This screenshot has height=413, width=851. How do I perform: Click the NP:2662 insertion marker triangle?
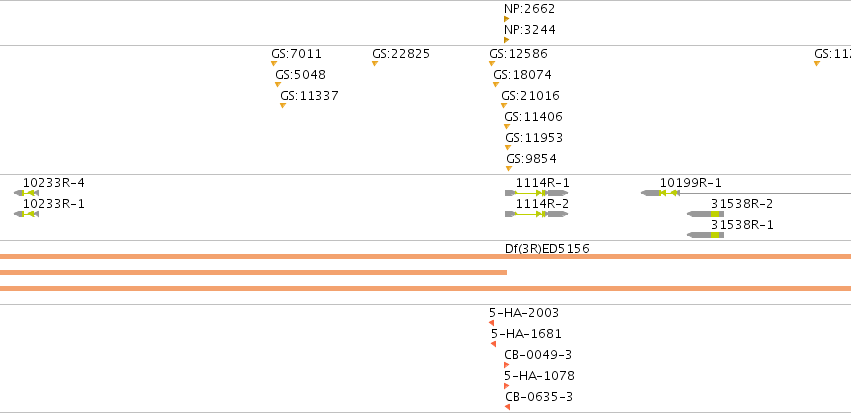point(506,19)
